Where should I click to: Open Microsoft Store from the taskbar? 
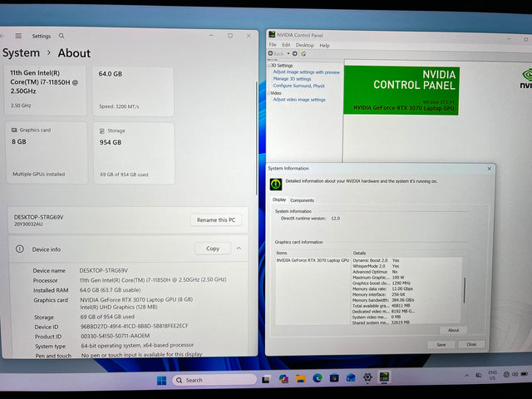(334, 377)
